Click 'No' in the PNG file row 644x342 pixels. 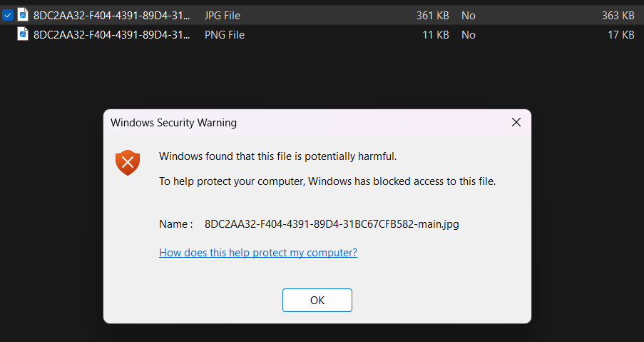pos(469,34)
